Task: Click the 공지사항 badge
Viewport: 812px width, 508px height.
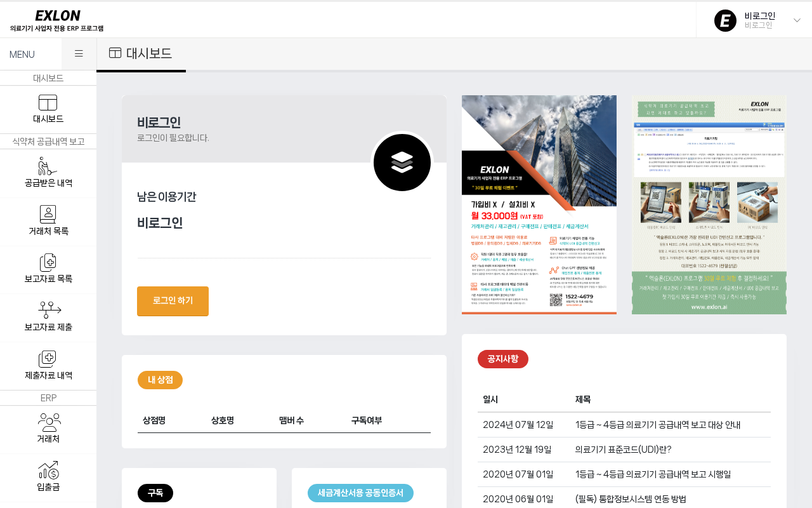Action: (x=503, y=359)
